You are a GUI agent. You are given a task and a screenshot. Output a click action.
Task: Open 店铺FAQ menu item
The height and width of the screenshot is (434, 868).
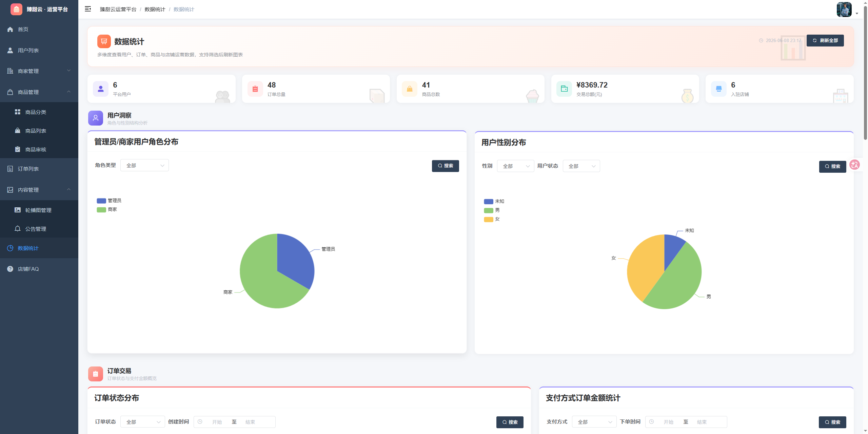[x=39, y=269]
